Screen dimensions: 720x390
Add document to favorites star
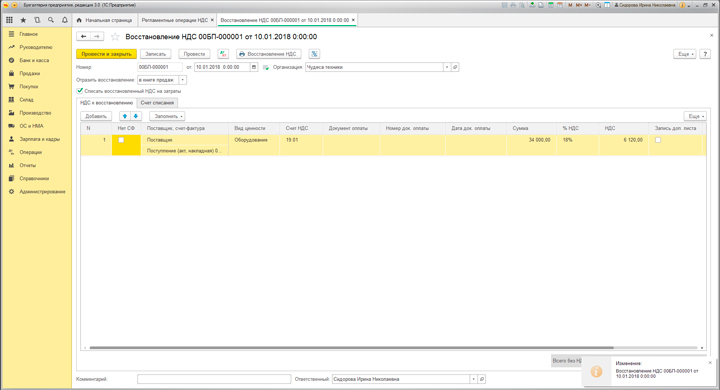click(x=115, y=37)
